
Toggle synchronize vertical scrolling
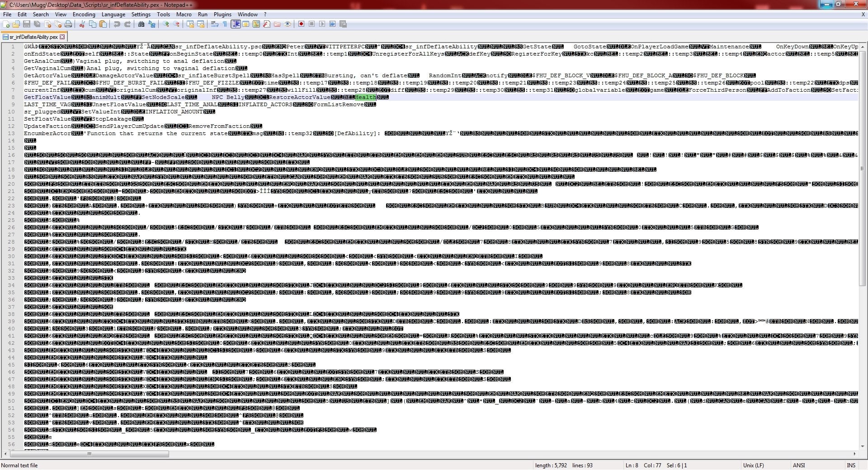(x=190, y=24)
